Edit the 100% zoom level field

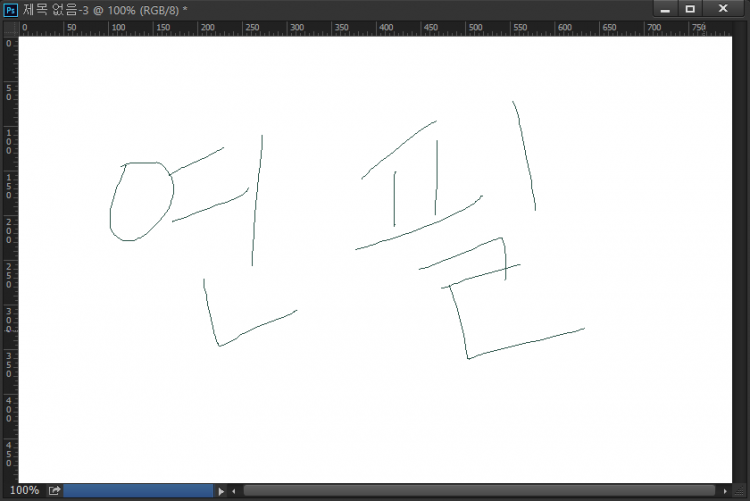pos(24,491)
